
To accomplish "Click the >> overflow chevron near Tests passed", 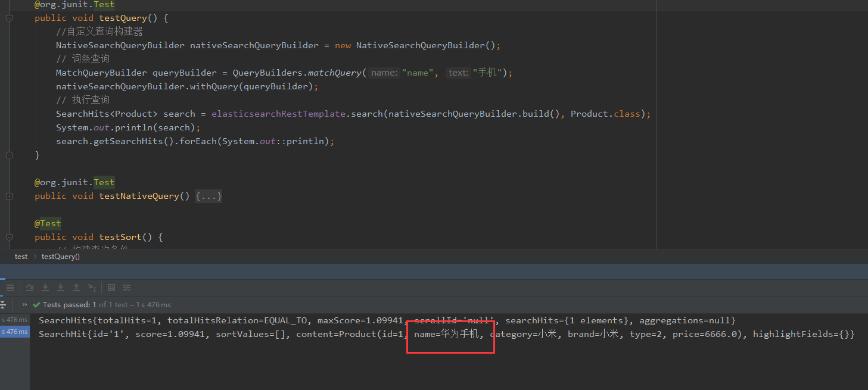I will [x=24, y=304].
